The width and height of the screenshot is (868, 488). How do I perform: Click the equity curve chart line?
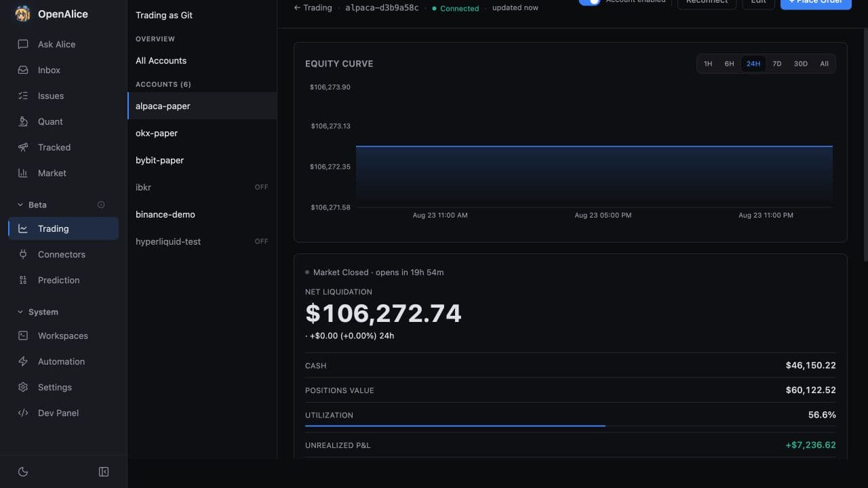click(x=594, y=146)
